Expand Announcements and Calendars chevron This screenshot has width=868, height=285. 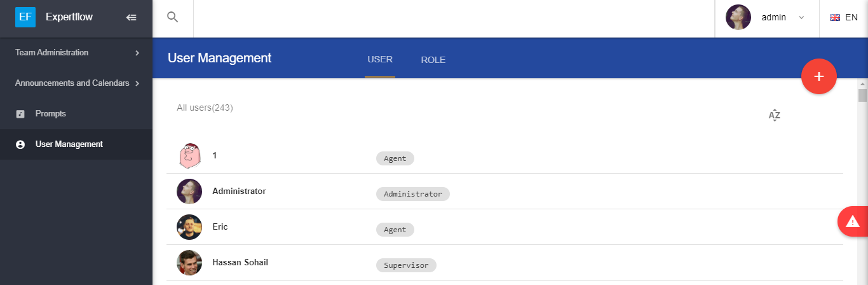pos(137,83)
